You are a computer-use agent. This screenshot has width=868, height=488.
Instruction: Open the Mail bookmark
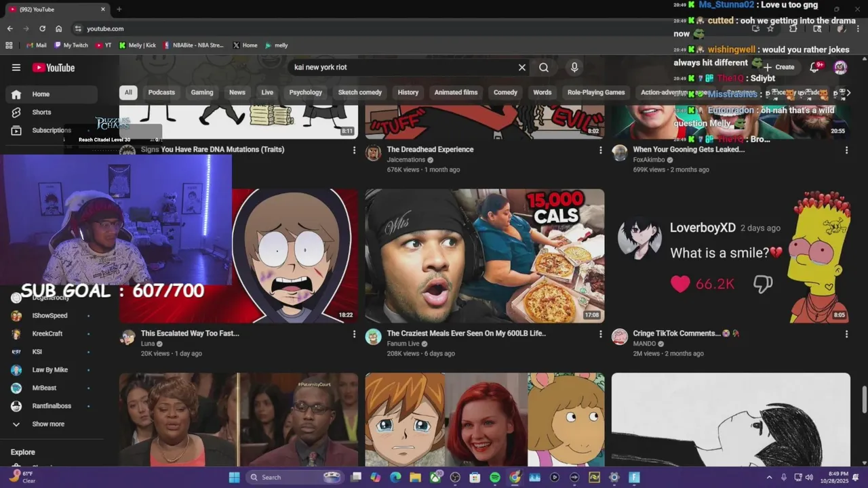36,45
